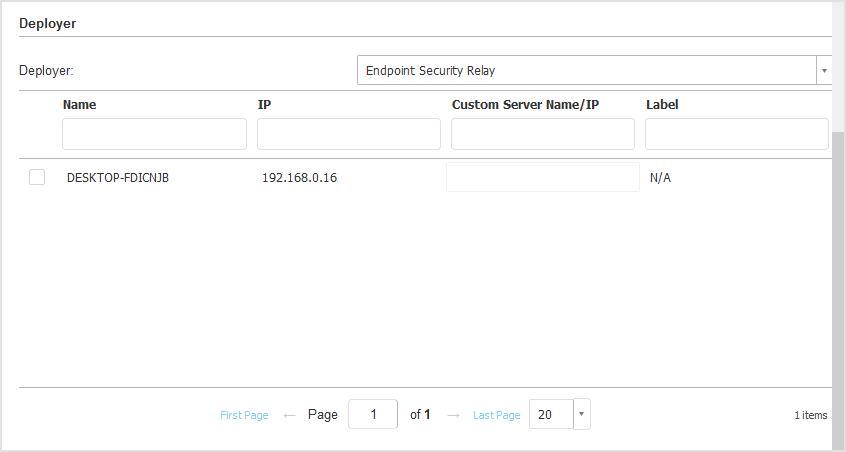Focus the Name filter text box
This screenshot has width=846, height=452.
coord(154,134)
